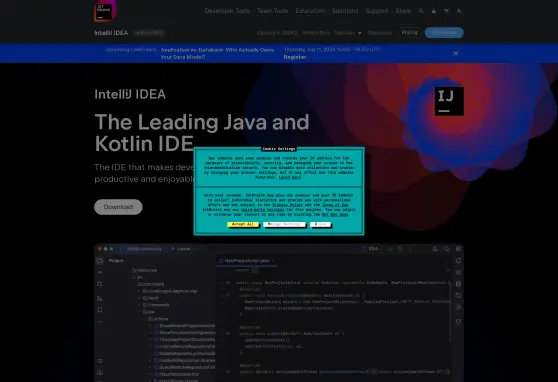Click the branch selector in IDE toolbar
The image size is (558, 382).
(183, 249)
